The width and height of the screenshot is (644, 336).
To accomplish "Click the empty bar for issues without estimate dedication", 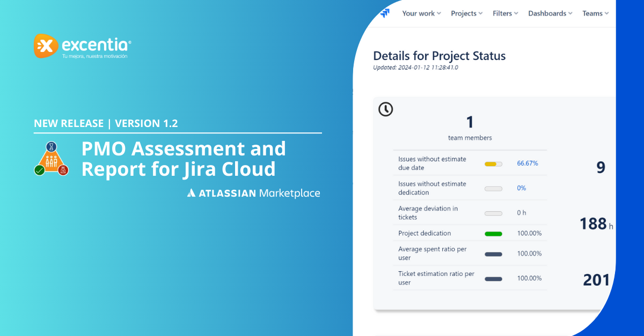I will tap(493, 189).
